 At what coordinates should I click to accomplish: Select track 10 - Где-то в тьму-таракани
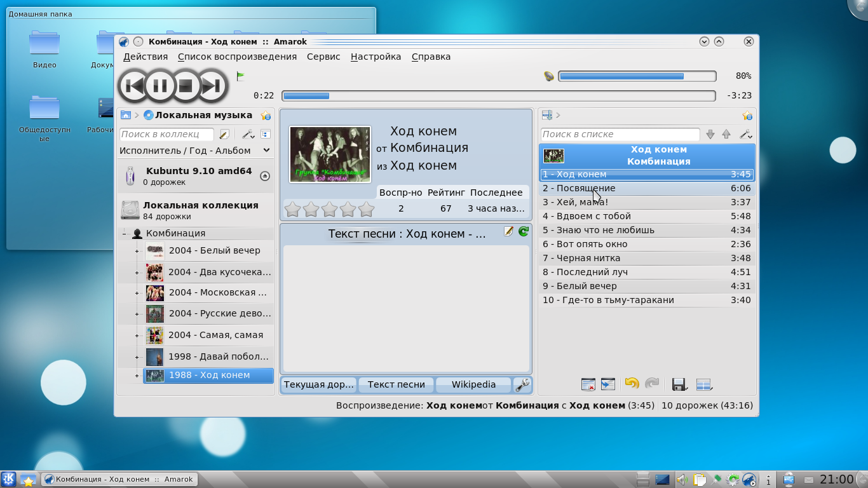click(647, 300)
